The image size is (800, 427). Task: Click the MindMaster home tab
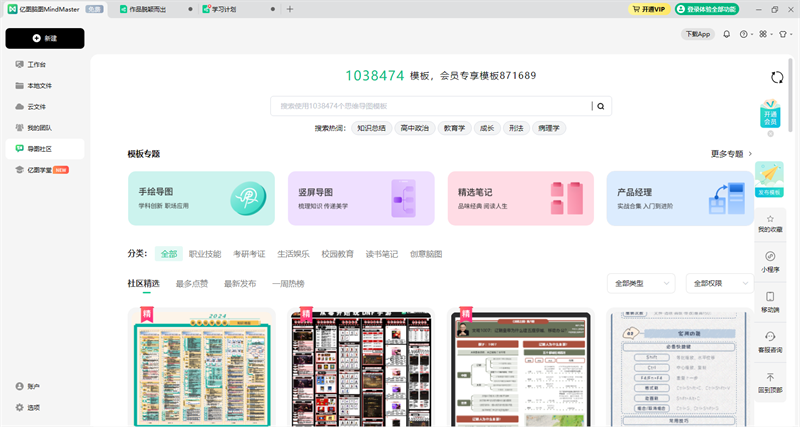pyautogui.click(x=55, y=9)
